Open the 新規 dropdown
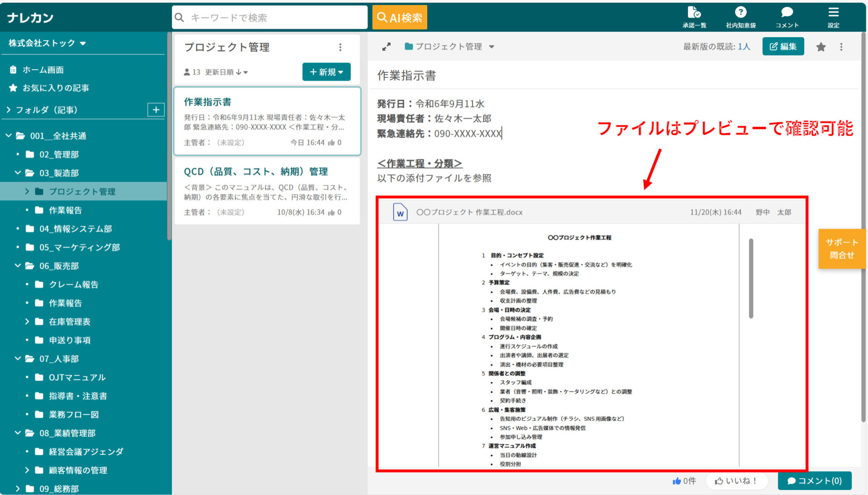Screen dimensions: 868x495 coord(326,71)
